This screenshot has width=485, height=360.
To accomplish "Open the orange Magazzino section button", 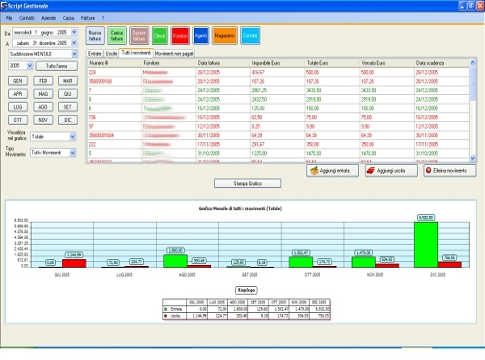I will pyautogui.click(x=224, y=36).
